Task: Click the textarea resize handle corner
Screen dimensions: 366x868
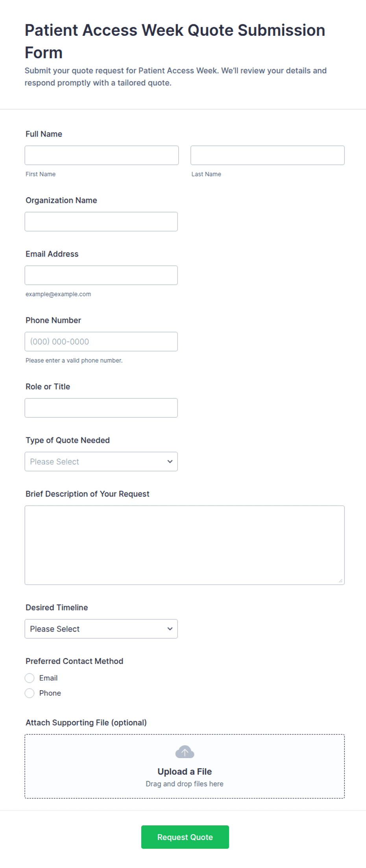Action: 341,581
